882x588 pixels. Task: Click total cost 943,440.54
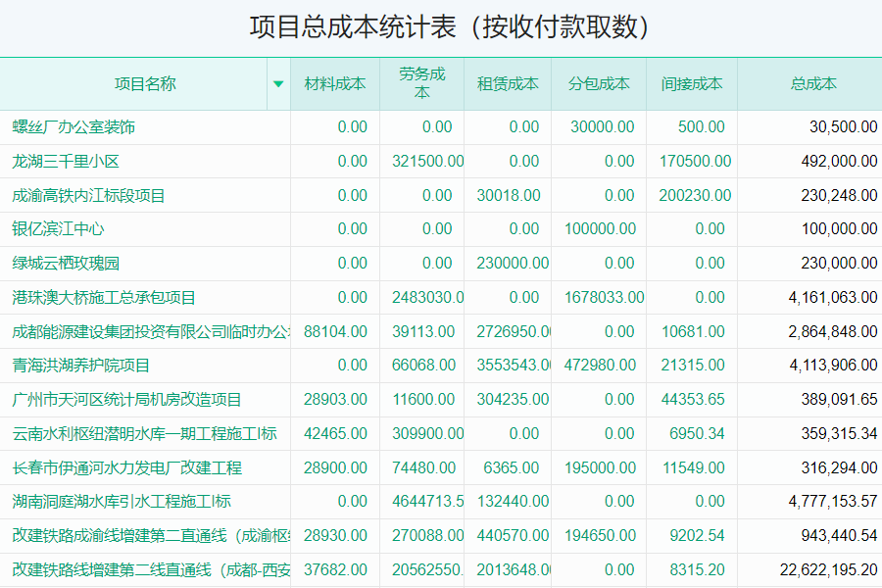click(839, 536)
